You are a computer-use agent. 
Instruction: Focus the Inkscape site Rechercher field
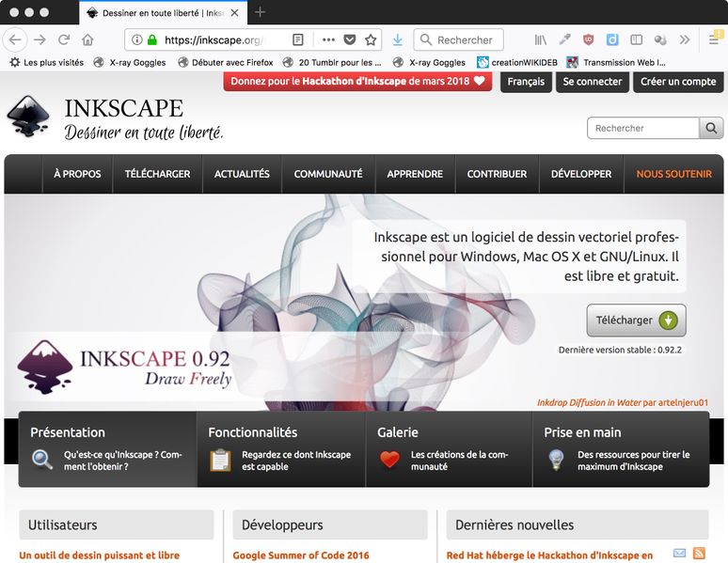pyautogui.click(x=643, y=128)
